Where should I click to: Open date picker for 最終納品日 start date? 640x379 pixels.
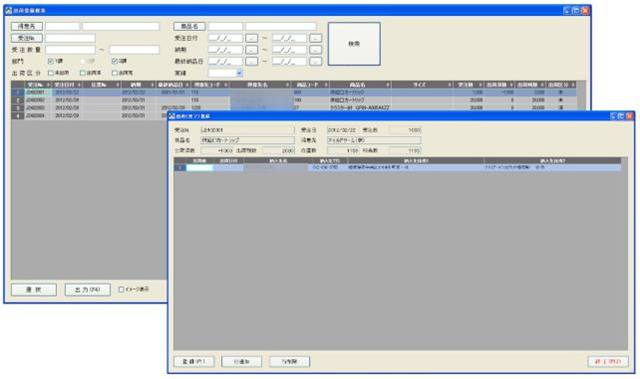tap(251, 62)
